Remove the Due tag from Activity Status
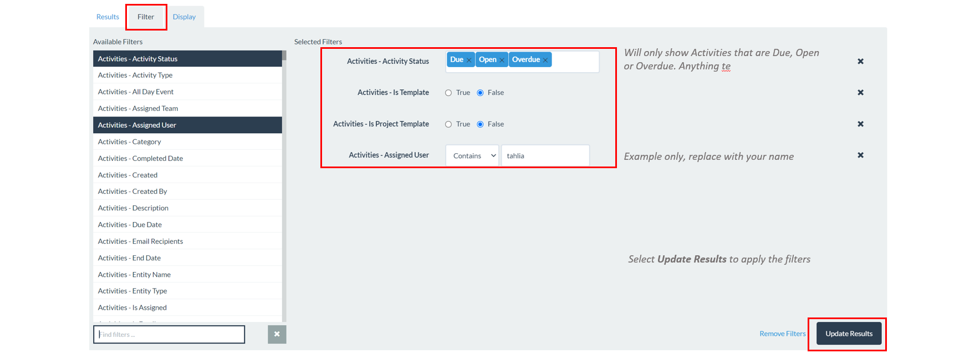 click(469, 60)
